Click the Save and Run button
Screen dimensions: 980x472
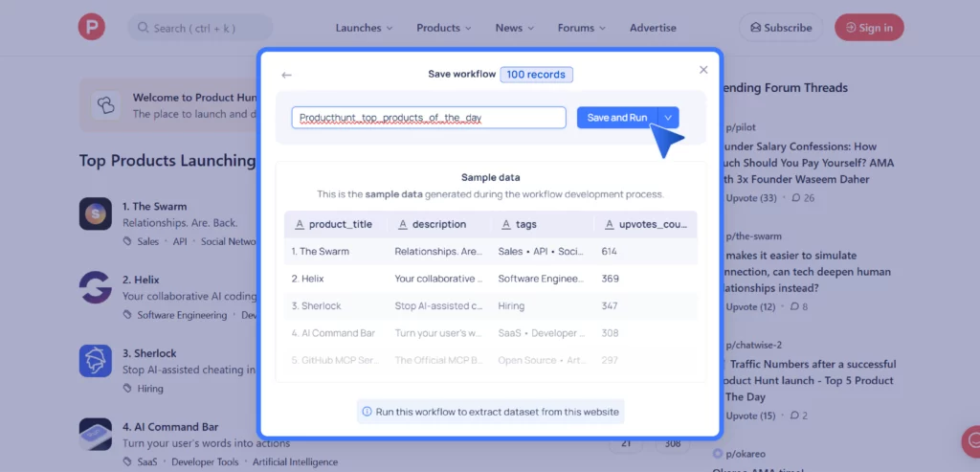617,118
